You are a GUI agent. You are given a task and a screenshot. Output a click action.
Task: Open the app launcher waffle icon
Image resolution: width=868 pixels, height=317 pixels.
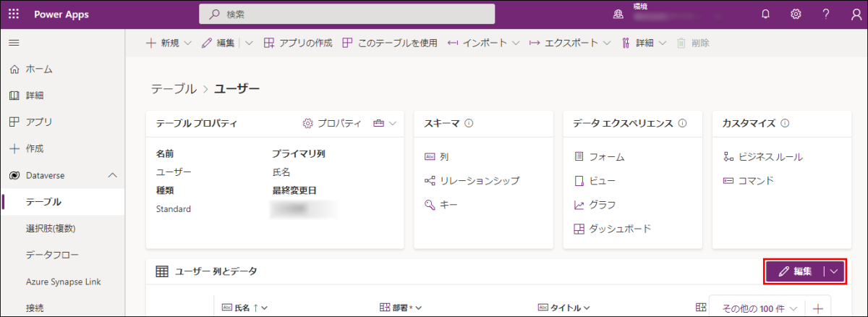coord(14,14)
